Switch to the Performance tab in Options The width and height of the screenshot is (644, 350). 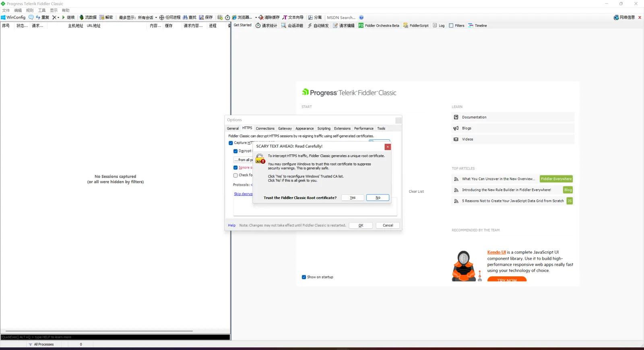point(364,128)
